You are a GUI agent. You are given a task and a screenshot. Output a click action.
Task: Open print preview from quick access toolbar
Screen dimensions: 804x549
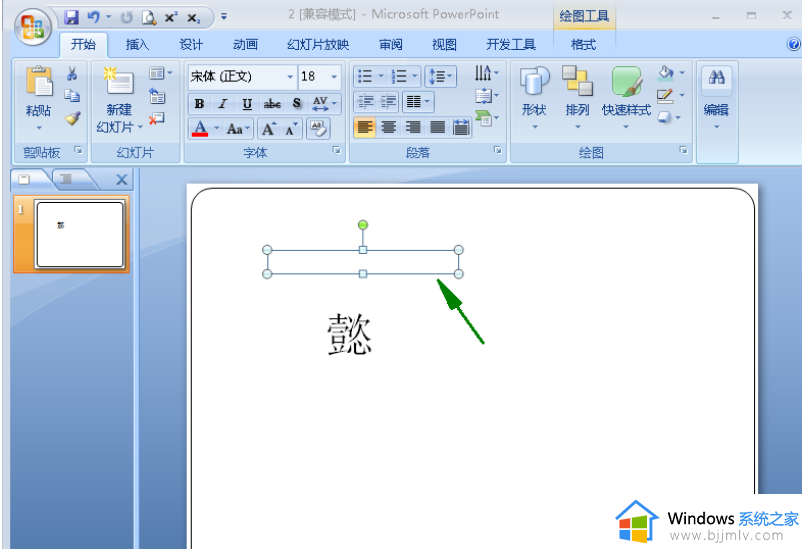point(149,18)
